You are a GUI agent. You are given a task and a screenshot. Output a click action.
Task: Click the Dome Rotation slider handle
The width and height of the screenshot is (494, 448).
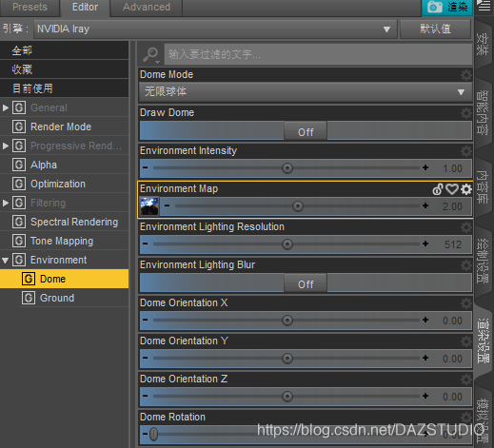click(153, 434)
